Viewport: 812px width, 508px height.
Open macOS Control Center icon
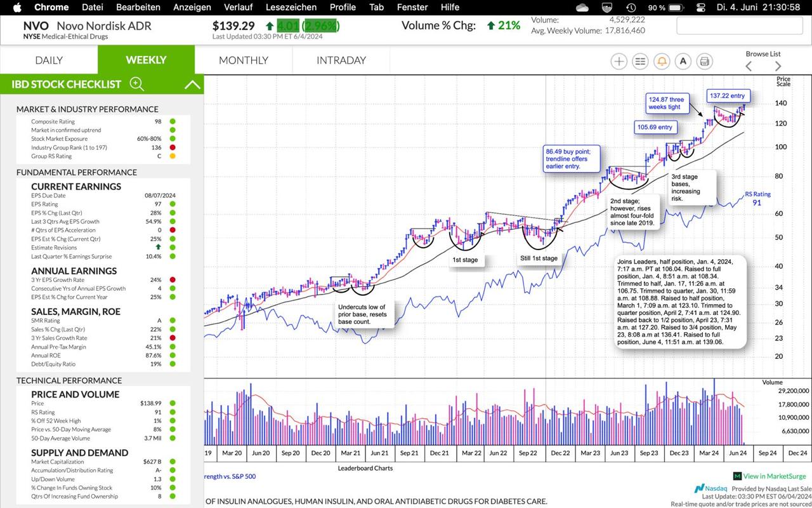(701, 8)
